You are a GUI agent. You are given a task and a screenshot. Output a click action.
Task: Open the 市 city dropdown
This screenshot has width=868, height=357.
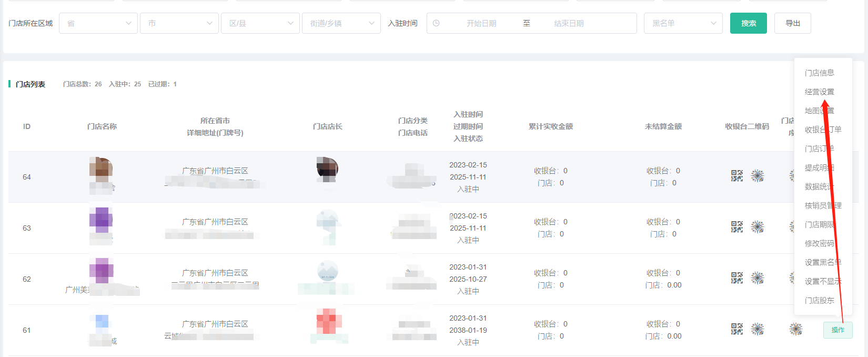pos(179,23)
